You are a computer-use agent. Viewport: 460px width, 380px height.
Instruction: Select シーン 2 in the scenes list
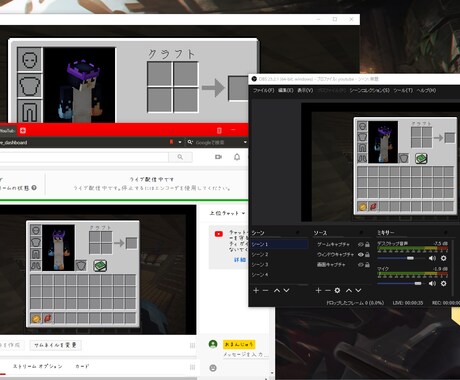click(279, 254)
